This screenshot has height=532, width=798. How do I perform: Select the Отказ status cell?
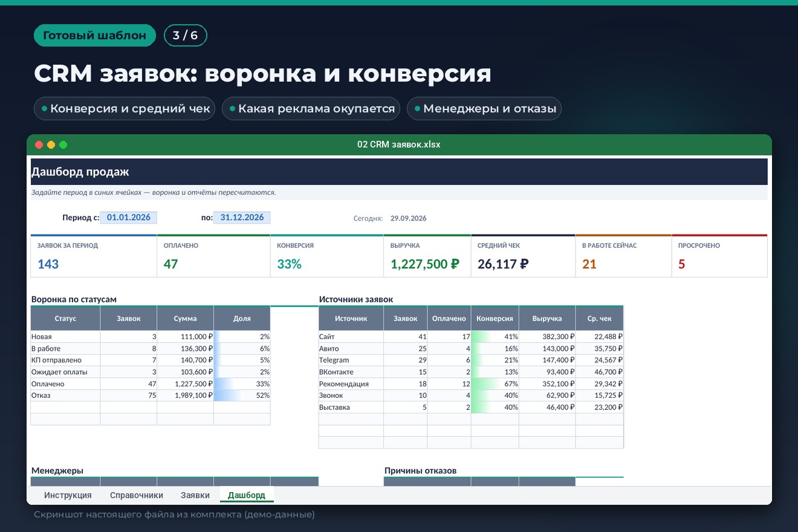(65, 395)
